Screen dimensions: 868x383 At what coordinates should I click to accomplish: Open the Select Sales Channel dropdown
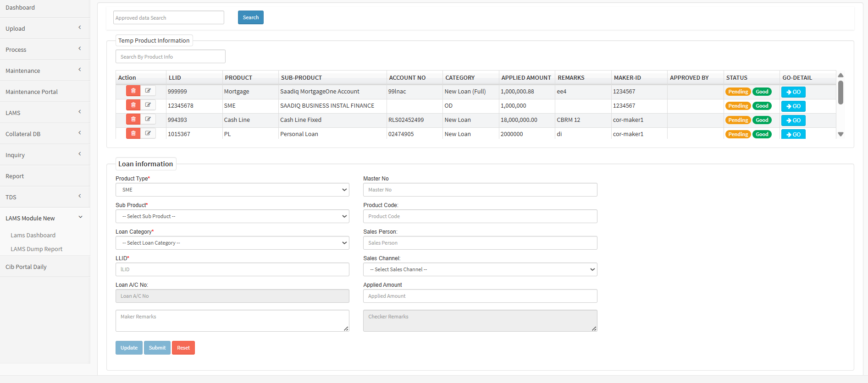point(480,269)
